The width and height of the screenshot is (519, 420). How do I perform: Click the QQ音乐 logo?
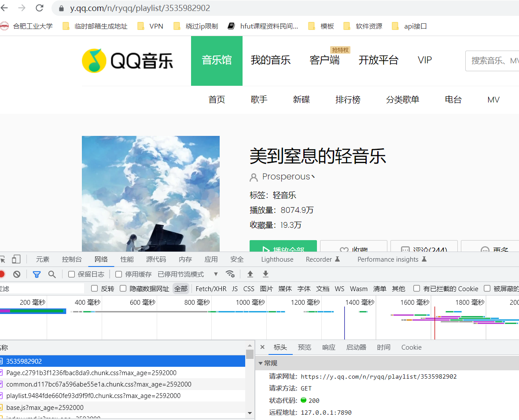pyautogui.click(x=128, y=60)
